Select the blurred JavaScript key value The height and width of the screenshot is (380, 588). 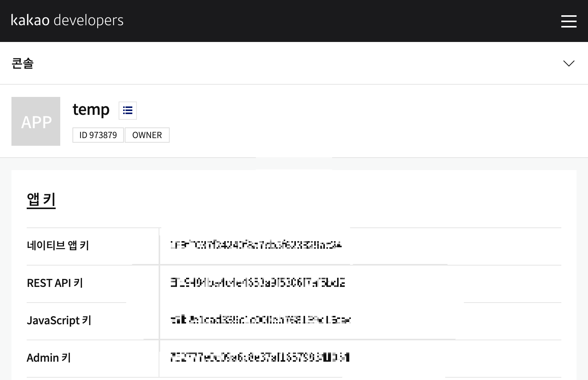click(x=260, y=320)
